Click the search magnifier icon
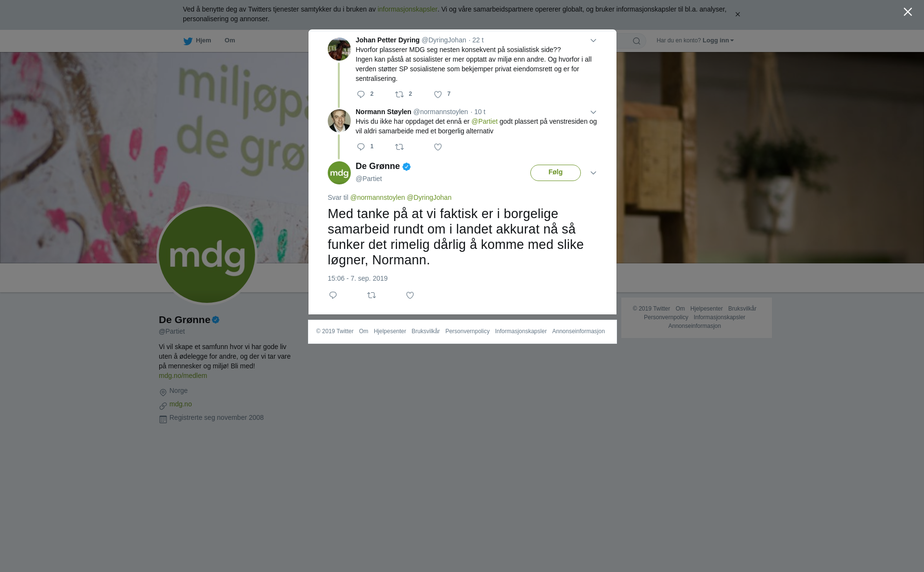The height and width of the screenshot is (572, 924). [637, 41]
